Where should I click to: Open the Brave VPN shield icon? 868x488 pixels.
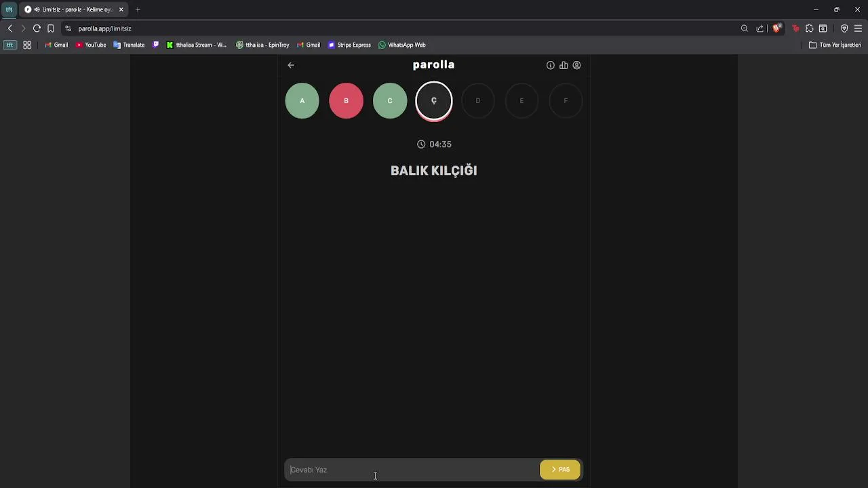pyautogui.click(x=844, y=28)
